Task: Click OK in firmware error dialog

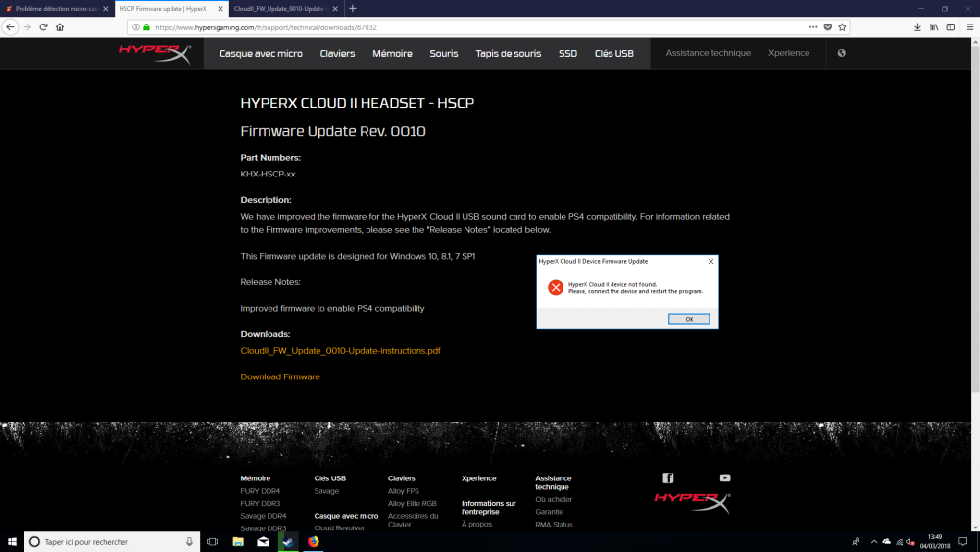Action: click(689, 319)
